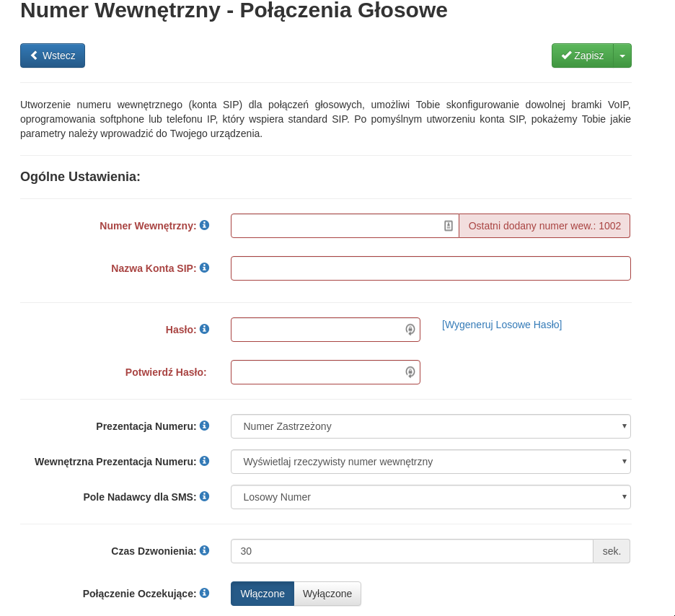Click info icon beside Połączenie Oczekujące
The width and height of the screenshot is (675, 616).
[204, 593]
